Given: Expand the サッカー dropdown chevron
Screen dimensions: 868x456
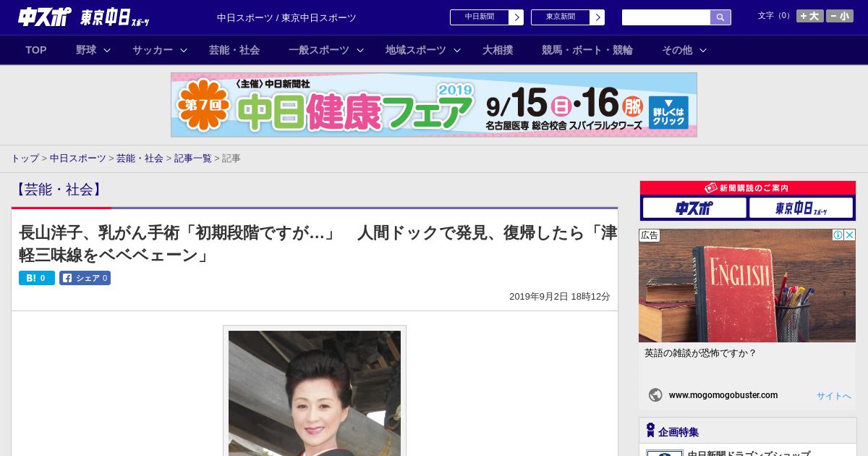Looking at the screenshot, I should coord(184,50).
